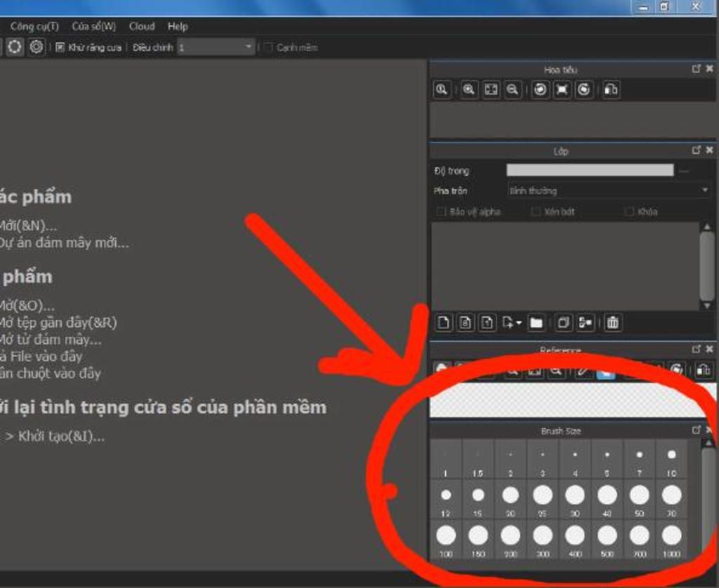Click Layer panel scrollbar down arrow
719x588 pixels.
707,305
